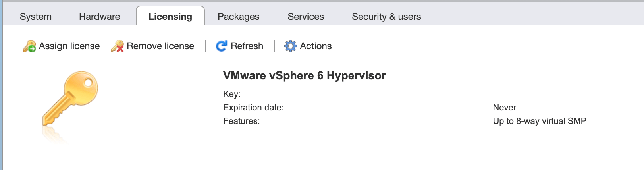Screen dimensions: 644x170
Task: Click the Up to 8-way virtual SMP value
Action: pos(540,121)
